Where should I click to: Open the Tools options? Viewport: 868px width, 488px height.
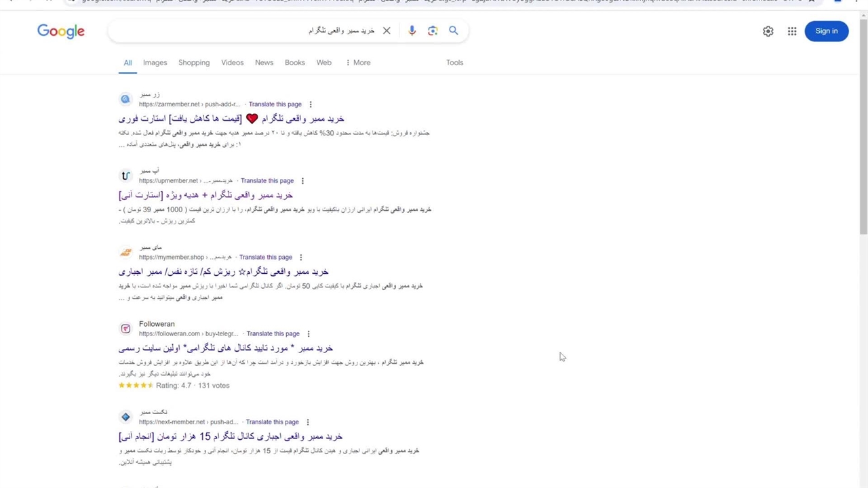(x=454, y=62)
